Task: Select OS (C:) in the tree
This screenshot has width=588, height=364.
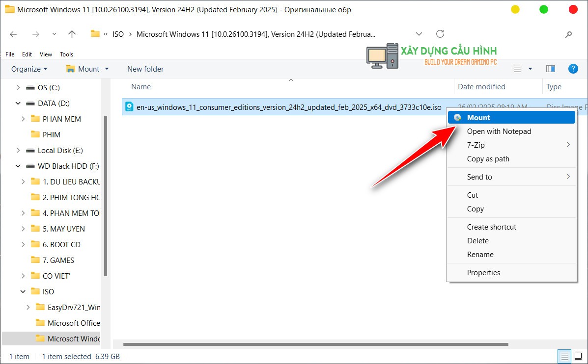Action: 49,88
